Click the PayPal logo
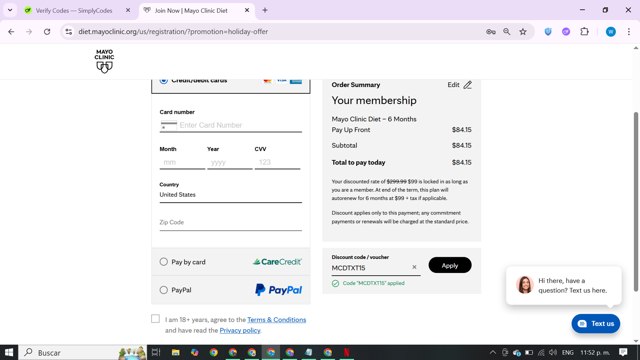Screen dimensions: 640x360 pos(278,290)
